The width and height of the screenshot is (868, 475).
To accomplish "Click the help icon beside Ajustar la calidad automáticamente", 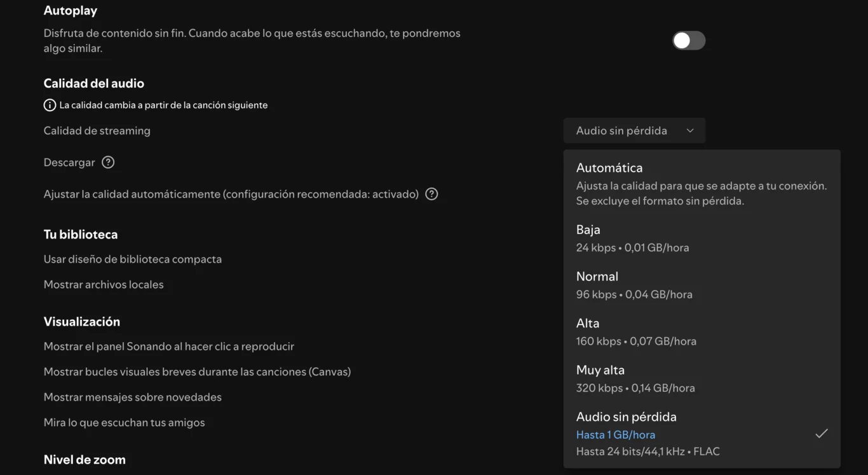I will (431, 194).
